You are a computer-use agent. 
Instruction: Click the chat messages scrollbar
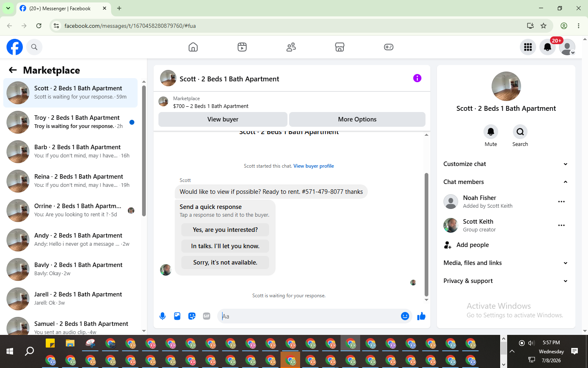[426, 234]
